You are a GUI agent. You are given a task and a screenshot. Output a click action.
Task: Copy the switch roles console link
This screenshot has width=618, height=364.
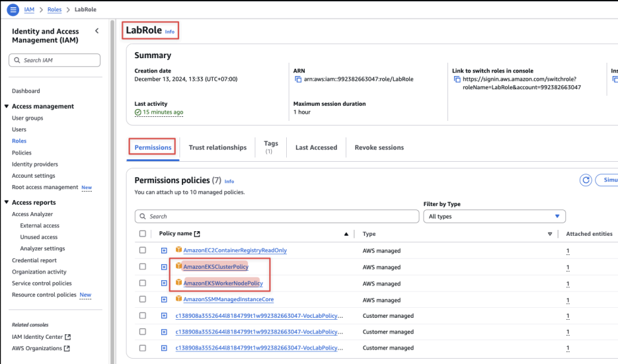click(x=457, y=79)
